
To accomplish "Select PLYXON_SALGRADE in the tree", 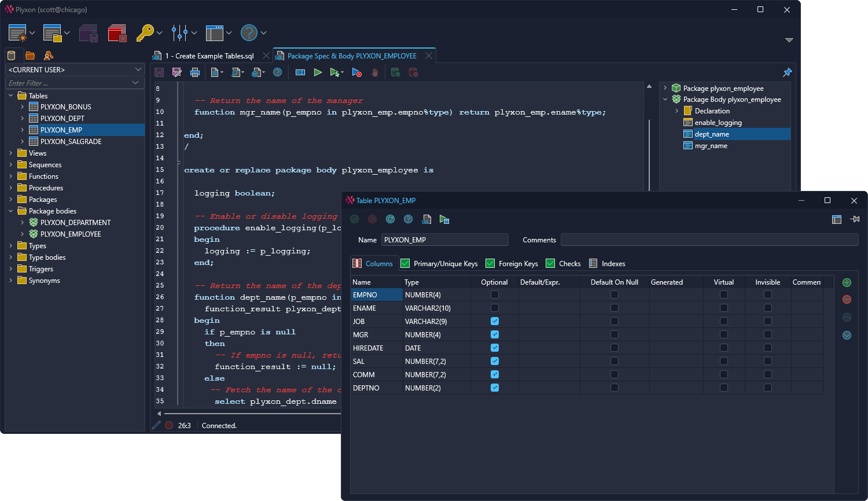I will 71,142.
